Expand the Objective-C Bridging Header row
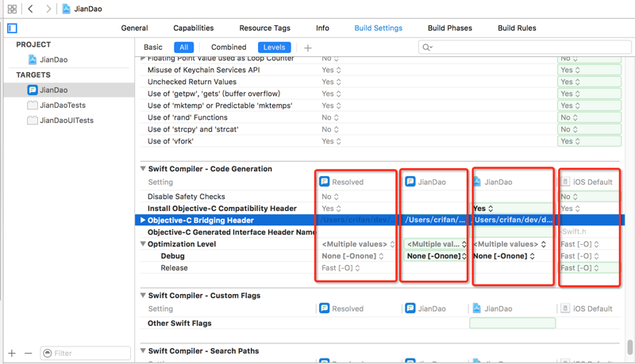This screenshot has height=364, width=635. (x=143, y=220)
